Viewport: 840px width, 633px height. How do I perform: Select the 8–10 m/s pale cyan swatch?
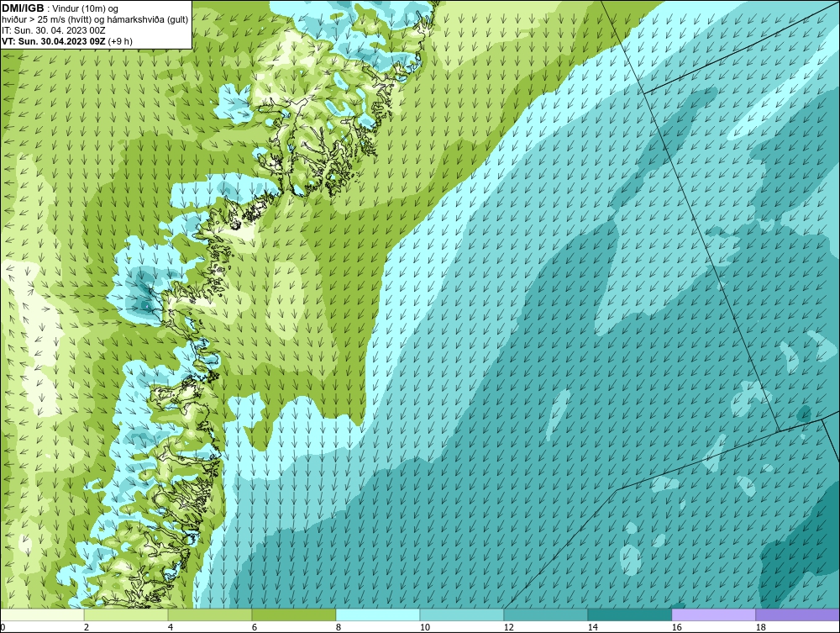click(378, 615)
